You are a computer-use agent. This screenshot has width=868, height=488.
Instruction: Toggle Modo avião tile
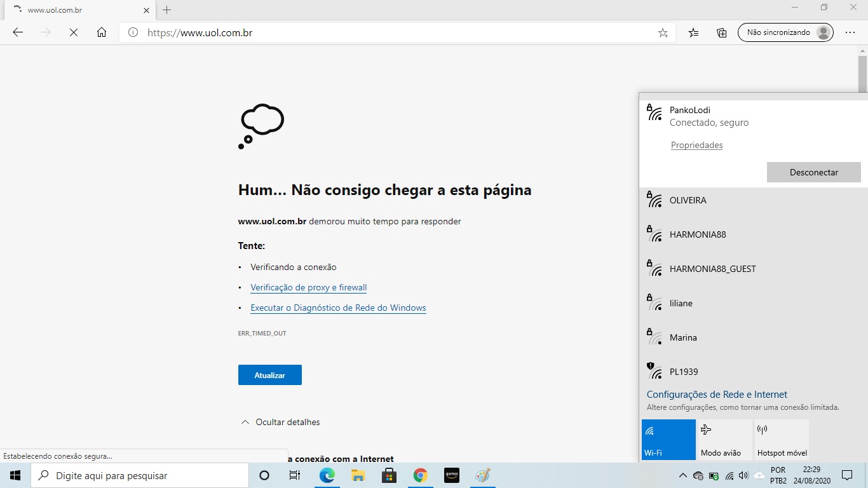tap(724, 440)
